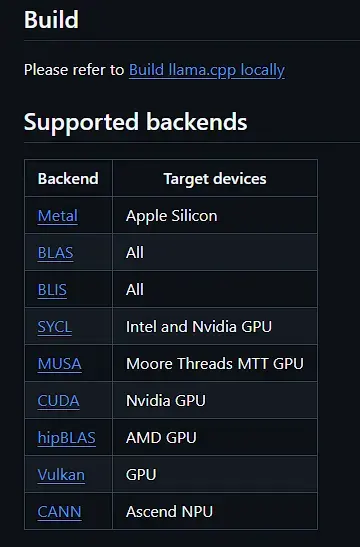Follow the Vulkan backend link
Viewport: 360px width, 547px height.
(61, 475)
